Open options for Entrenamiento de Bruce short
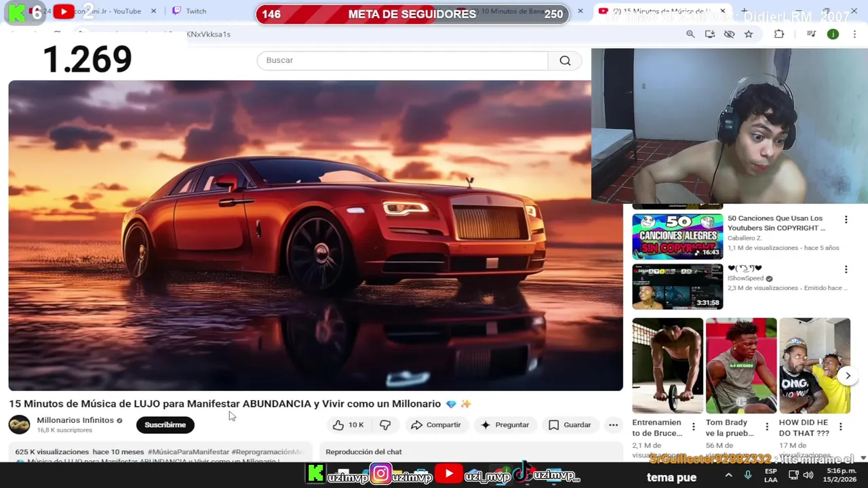The height and width of the screenshot is (488, 868). [693, 427]
